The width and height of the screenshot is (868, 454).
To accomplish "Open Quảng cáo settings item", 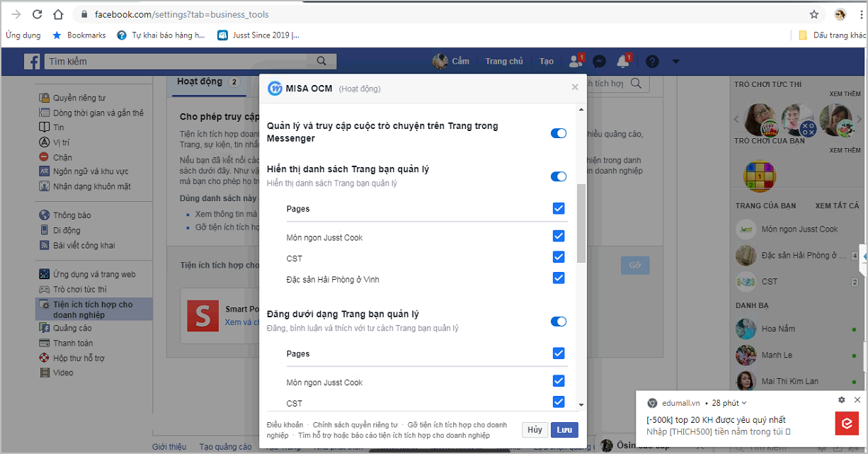I will [65, 328].
